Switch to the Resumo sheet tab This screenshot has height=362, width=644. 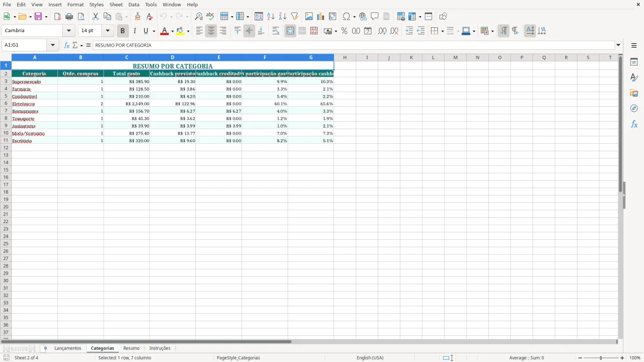coord(131,349)
